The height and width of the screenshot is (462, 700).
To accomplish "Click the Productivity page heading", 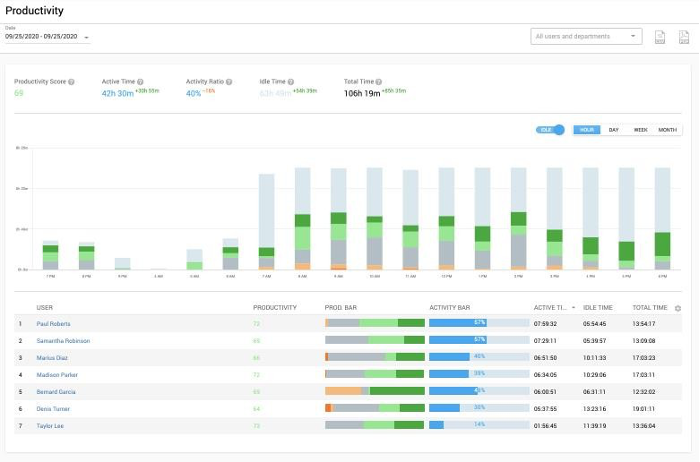I will pyautogui.click(x=34, y=10).
